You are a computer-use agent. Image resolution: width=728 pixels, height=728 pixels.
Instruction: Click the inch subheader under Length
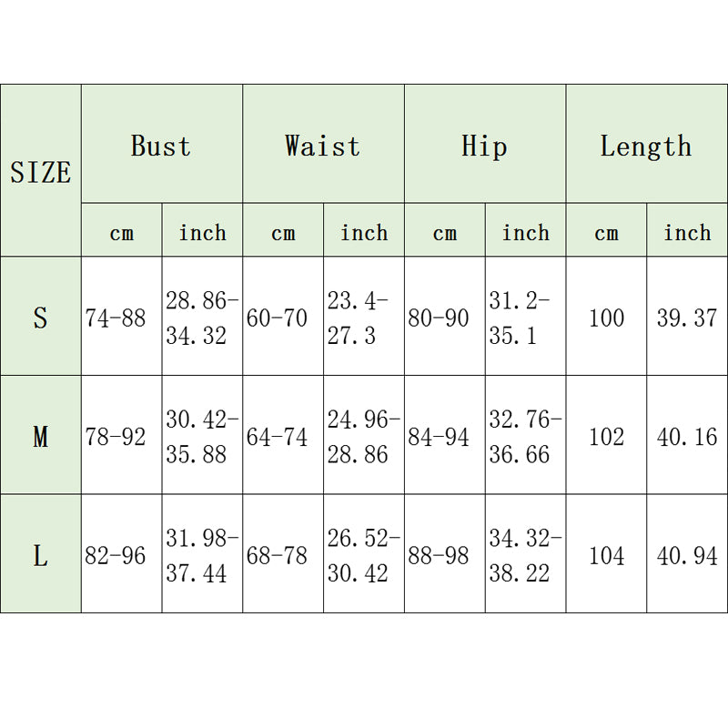point(687,233)
